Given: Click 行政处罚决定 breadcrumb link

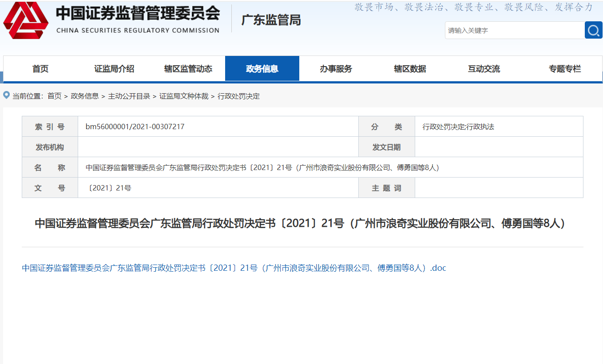Looking at the screenshot, I should (238, 96).
